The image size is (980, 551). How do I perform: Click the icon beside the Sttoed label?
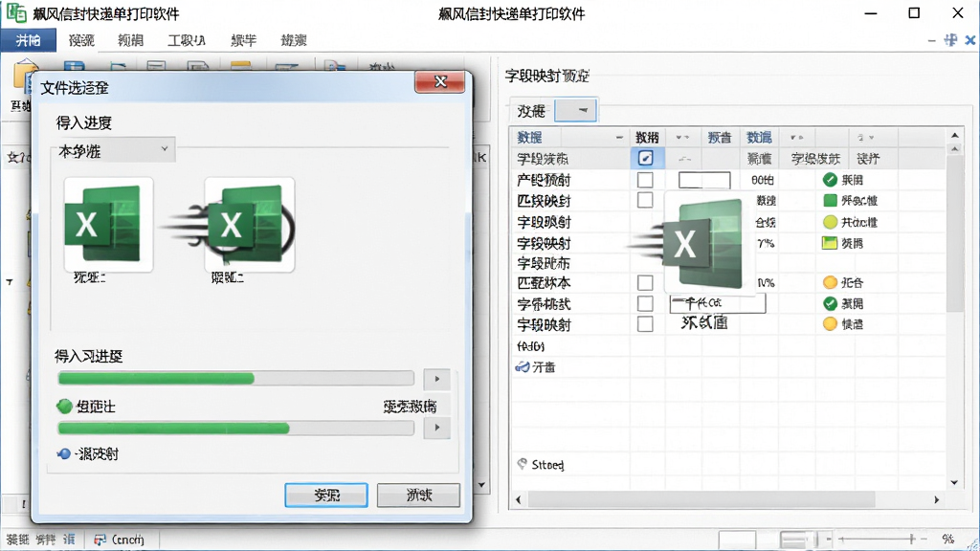[x=522, y=464]
